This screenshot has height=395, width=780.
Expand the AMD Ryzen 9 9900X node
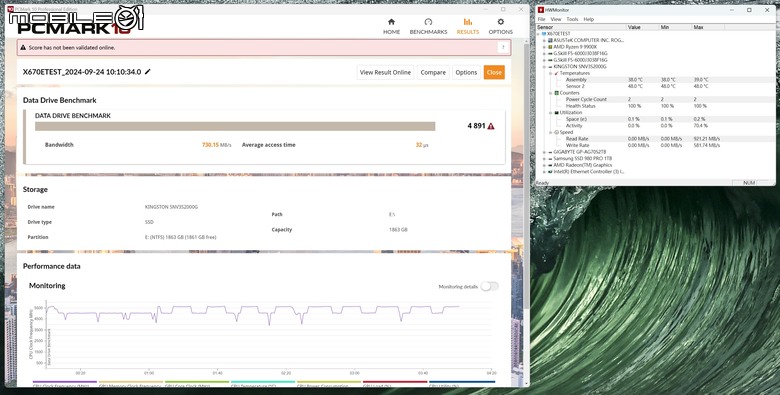pos(544,47)
